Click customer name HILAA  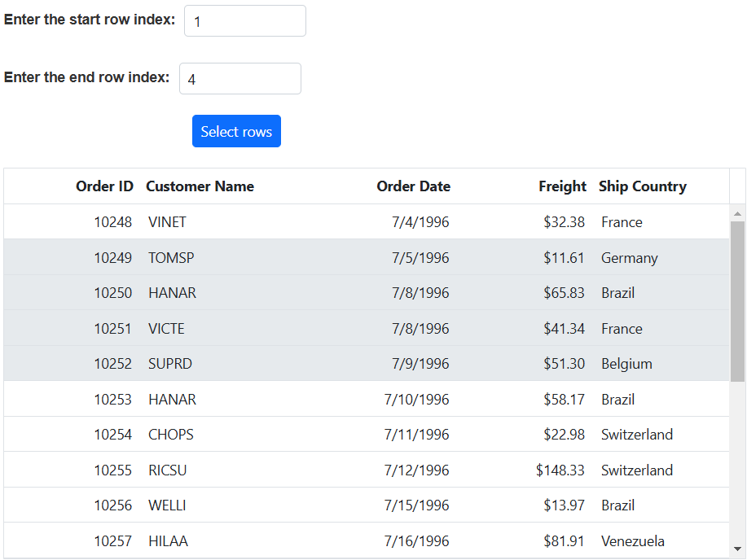[x=168, y=541]
